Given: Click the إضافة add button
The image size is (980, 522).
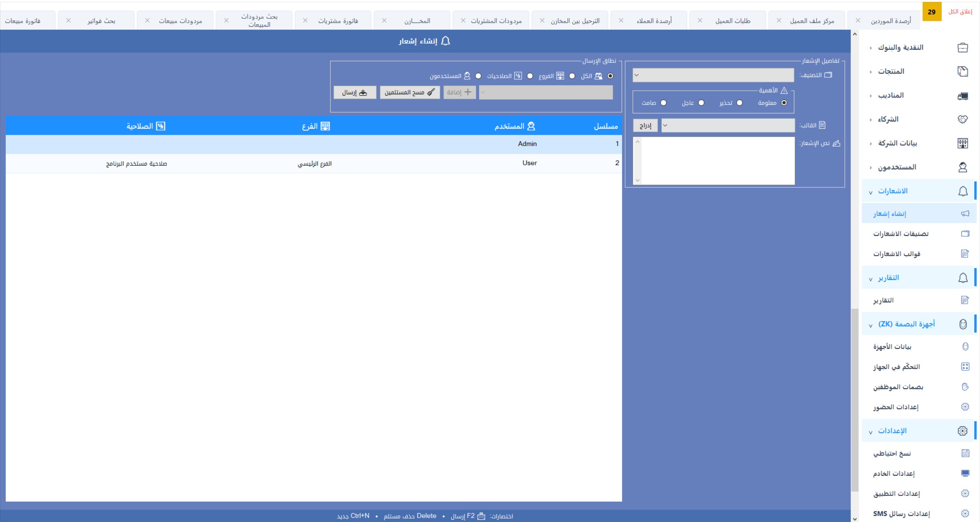Looking at the screenshot, I should pos(459,92).
